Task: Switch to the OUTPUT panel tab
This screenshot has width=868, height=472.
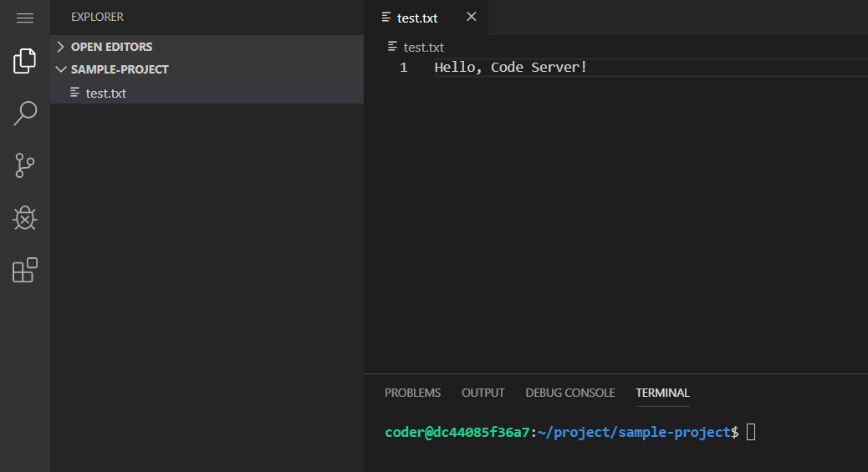Action: (483, 393)
